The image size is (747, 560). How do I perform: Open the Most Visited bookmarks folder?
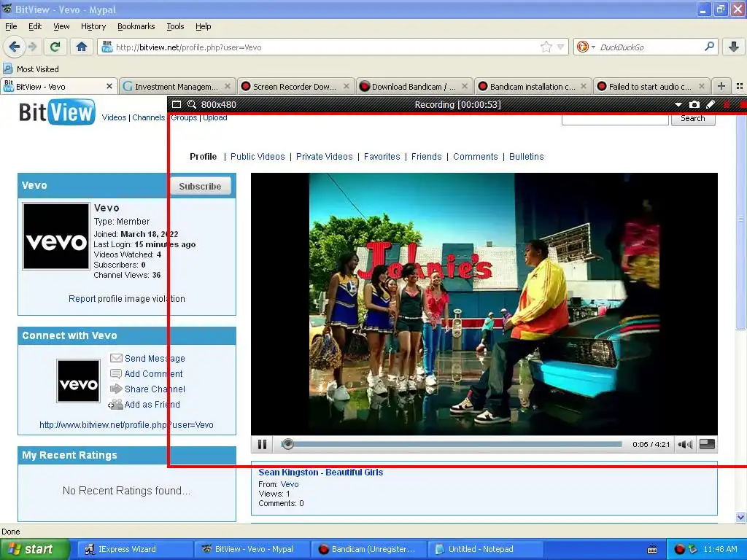[31, 69]
